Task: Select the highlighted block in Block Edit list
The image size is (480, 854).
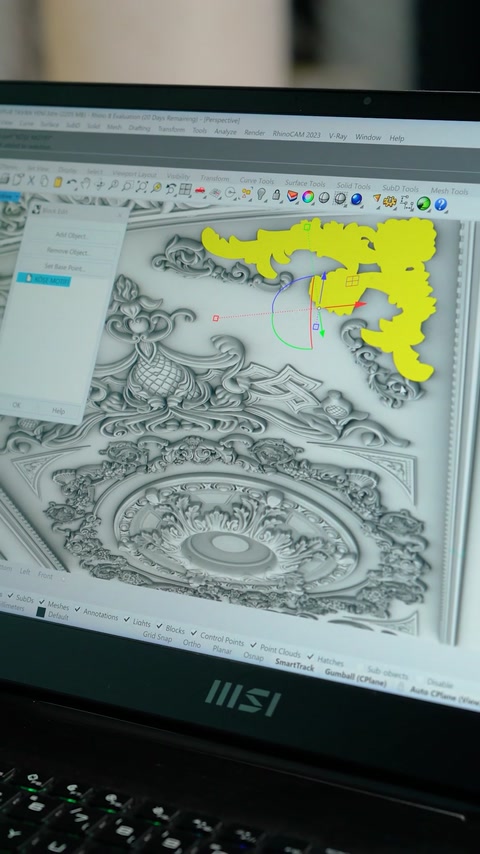Action: coord(44,279)
